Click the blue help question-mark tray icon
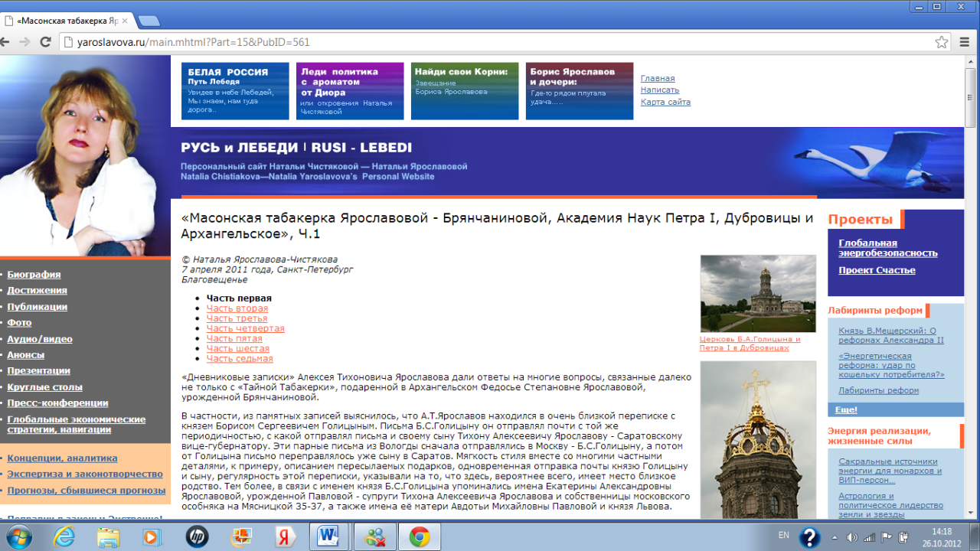The width and height of the screenshot is (980, 551). click(x=809, y=537)
